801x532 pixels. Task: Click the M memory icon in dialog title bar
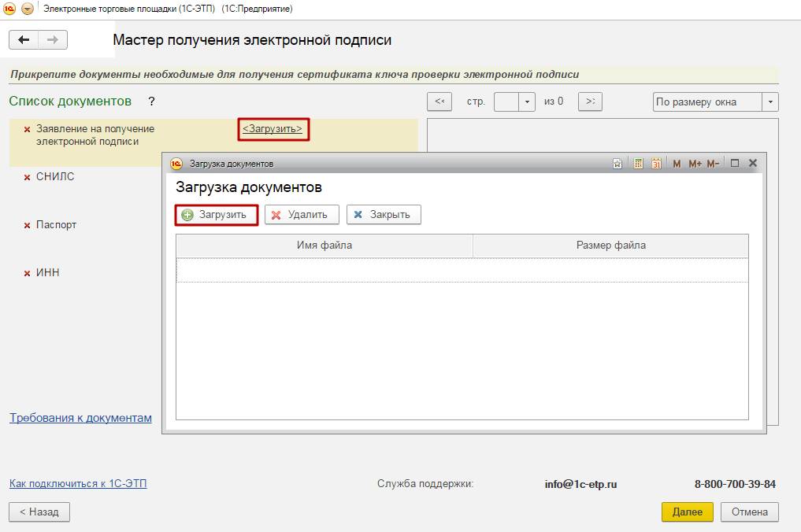(677, 164)
